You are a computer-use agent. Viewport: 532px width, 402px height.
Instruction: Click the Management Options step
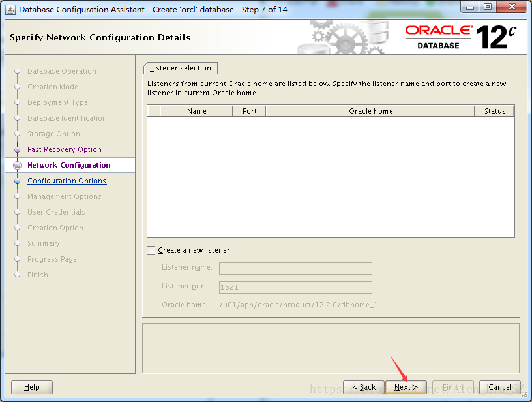pos(64,196)
